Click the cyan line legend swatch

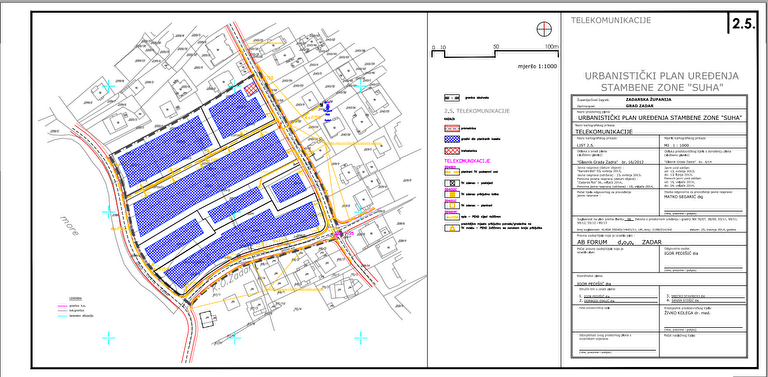click(62, 316)
